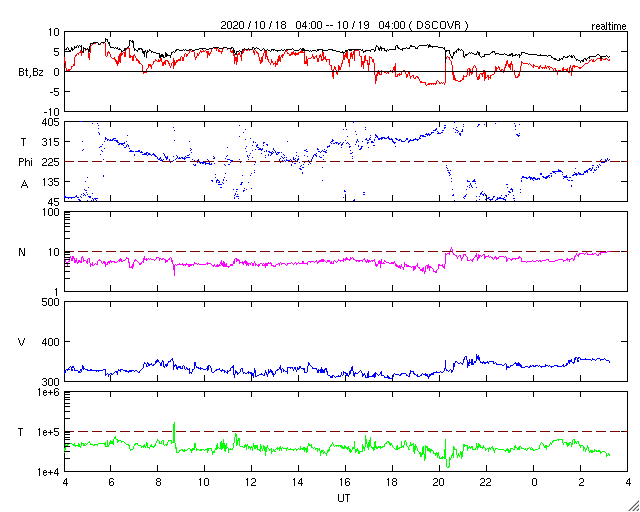Select the 1e+5 tick on the temperature axis

pos(48,432)
